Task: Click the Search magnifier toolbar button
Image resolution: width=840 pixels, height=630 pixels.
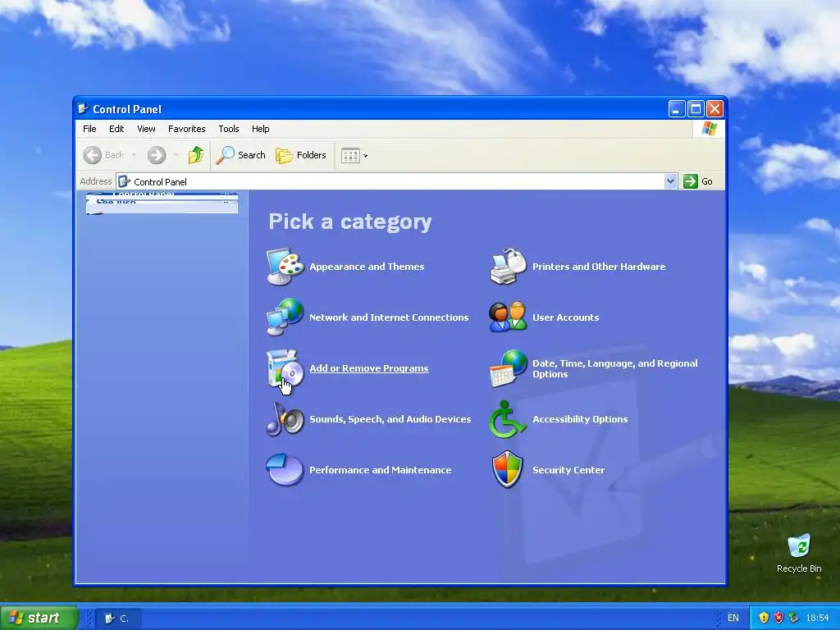Action: click(241, 155)
